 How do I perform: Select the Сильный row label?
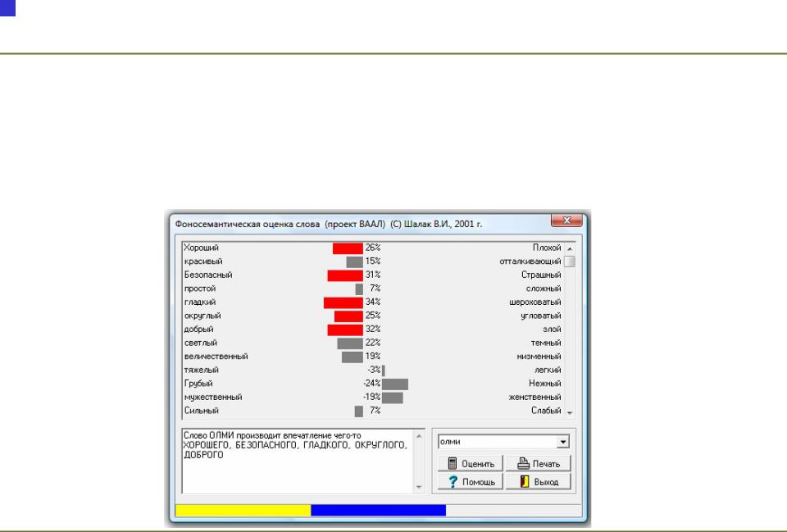tap(202, 411)
